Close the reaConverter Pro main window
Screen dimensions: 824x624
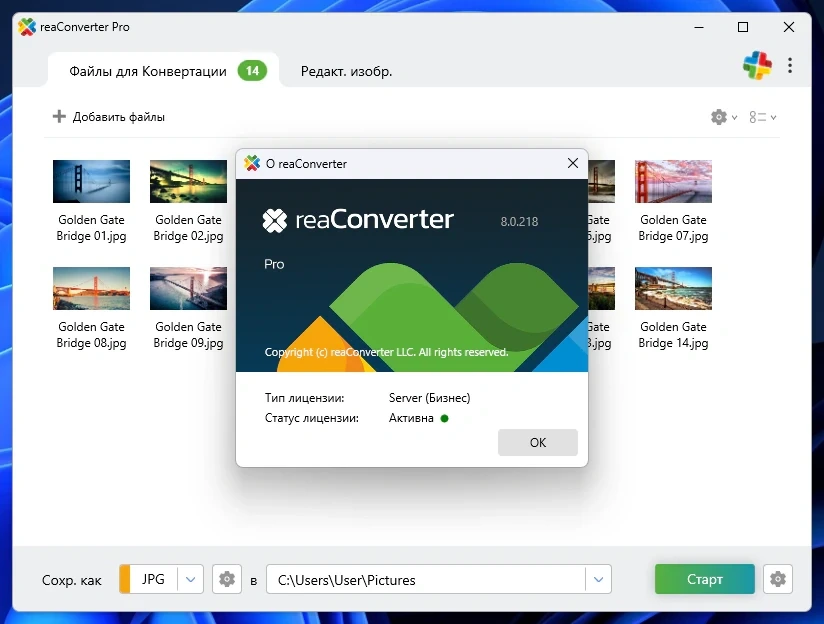coord(789,27)
